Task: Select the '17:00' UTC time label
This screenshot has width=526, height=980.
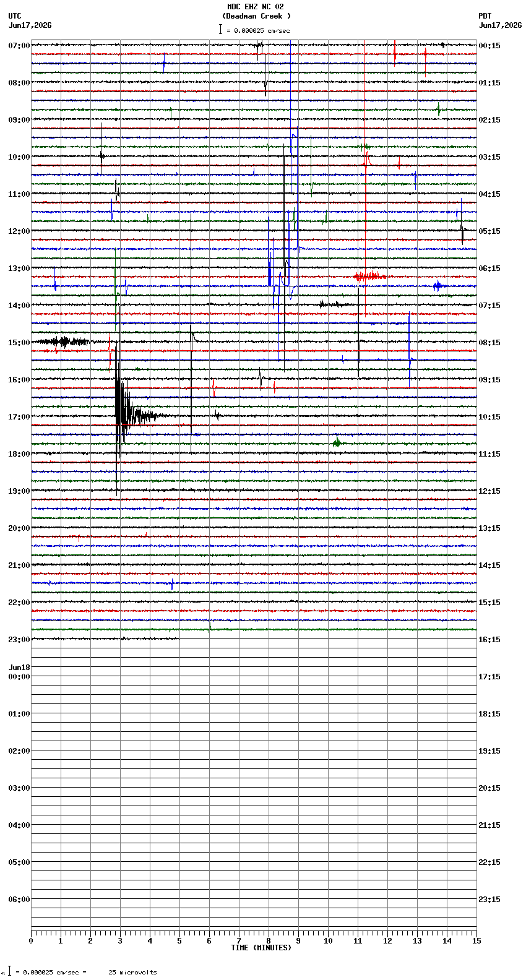Action: click(19, 417)
